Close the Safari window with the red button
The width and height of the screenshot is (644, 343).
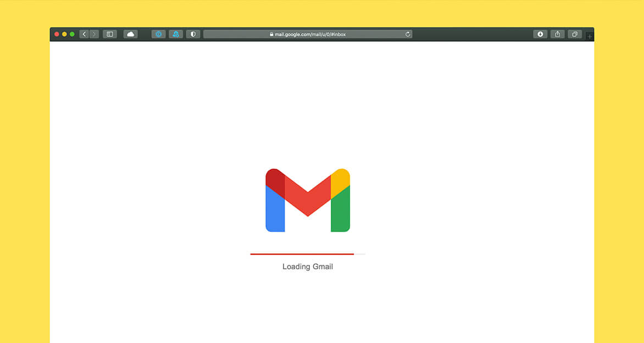coord(57,34)
